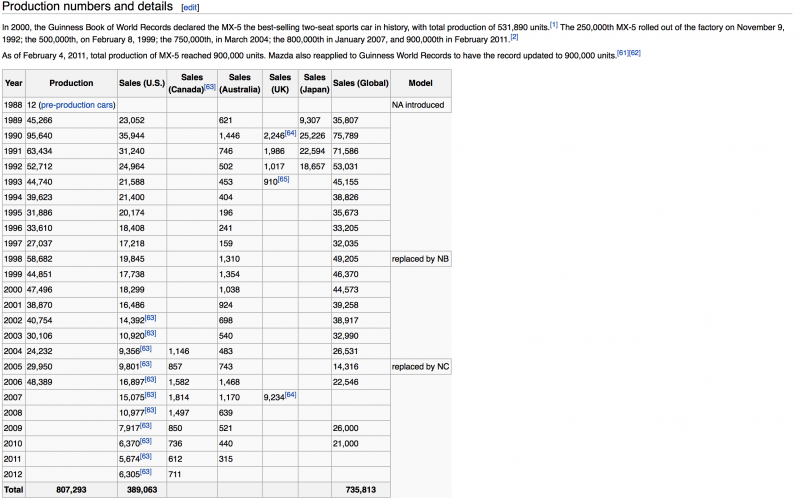Click the 'NA introduced' model cell
The image size is (800, 498).
pyautogui.click(x=419, y=104)
